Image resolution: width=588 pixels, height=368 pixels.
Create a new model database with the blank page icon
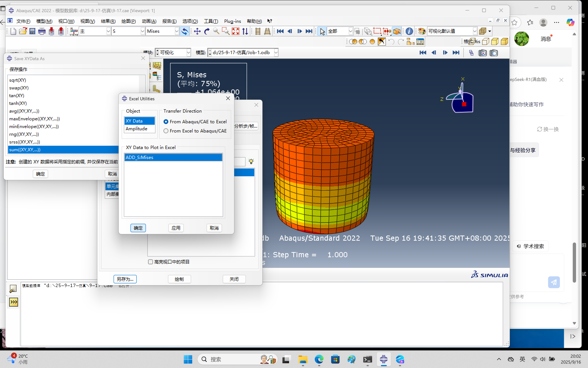13,31
